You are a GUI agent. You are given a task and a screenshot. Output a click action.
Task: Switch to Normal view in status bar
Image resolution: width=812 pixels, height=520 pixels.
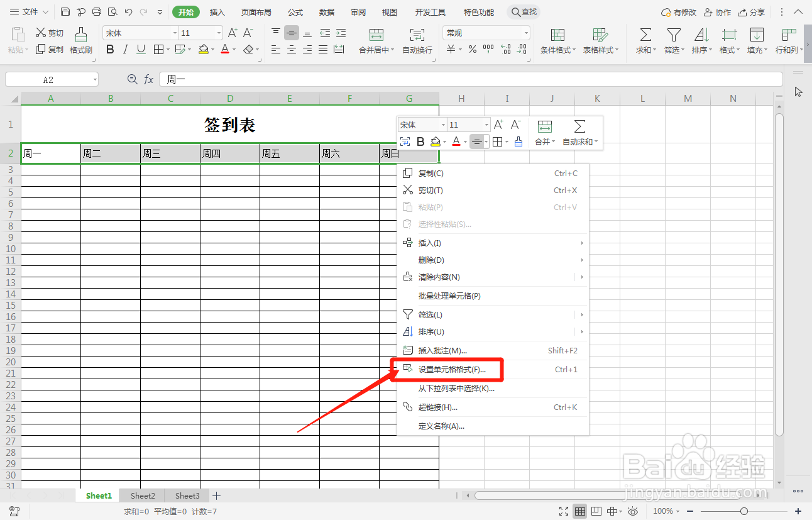tap(580, 511)
